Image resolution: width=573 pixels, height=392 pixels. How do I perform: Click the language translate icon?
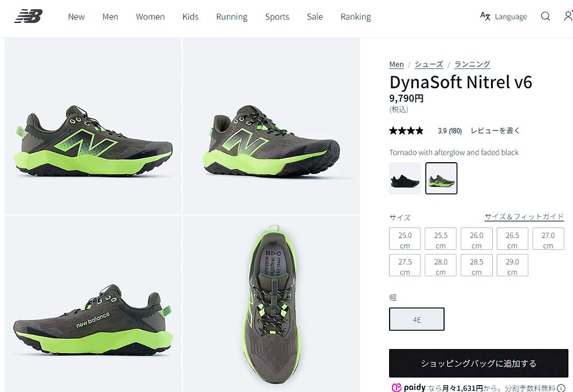[485, 17]
